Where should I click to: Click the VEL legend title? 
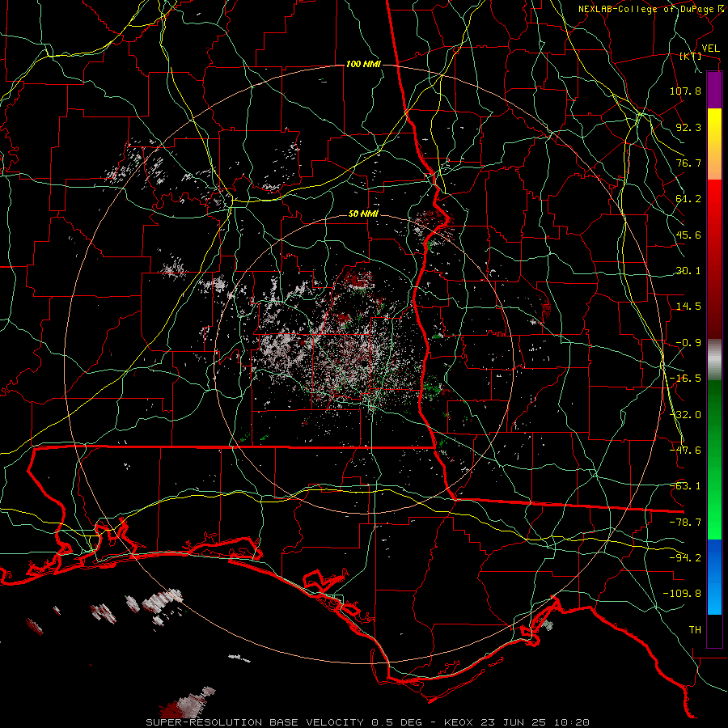(x=710, y=49)
